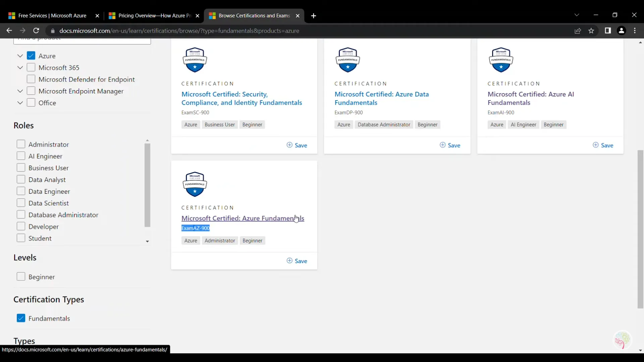Reload the page with refresh icon

pos(36,31)
